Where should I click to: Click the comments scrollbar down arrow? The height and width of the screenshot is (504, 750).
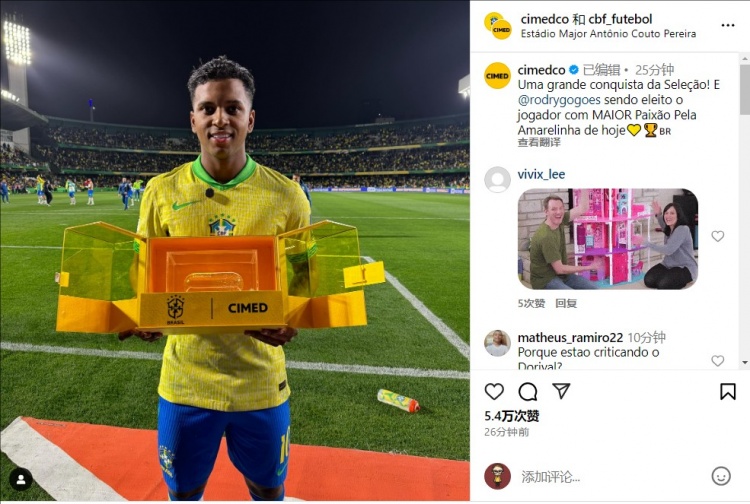tap(745, 362)
